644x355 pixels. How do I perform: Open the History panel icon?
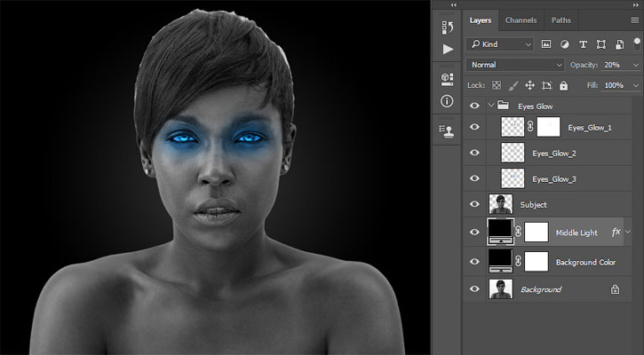448,28
